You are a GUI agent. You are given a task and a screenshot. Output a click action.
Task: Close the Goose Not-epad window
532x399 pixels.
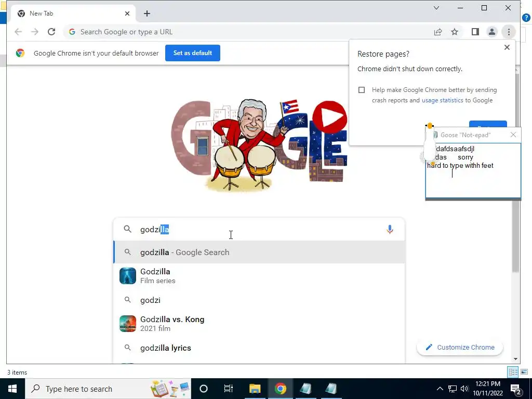click(x=513, y=135)
